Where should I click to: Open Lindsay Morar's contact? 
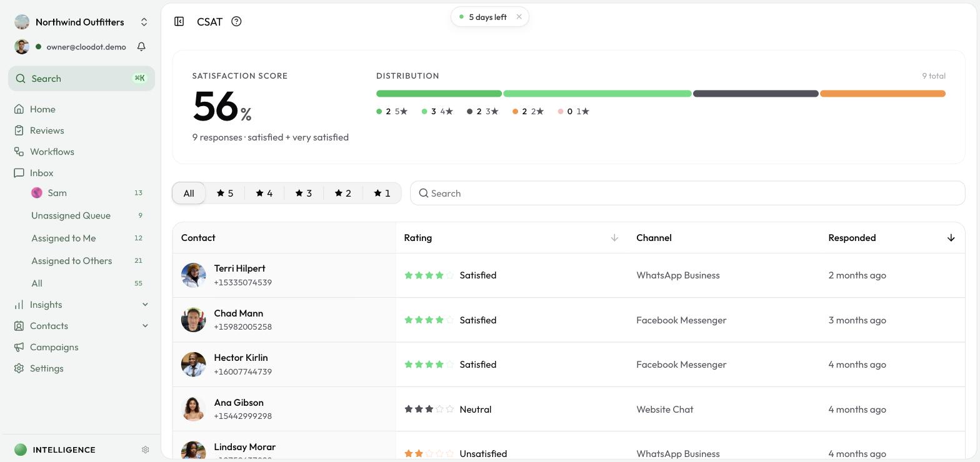(244, 447)
